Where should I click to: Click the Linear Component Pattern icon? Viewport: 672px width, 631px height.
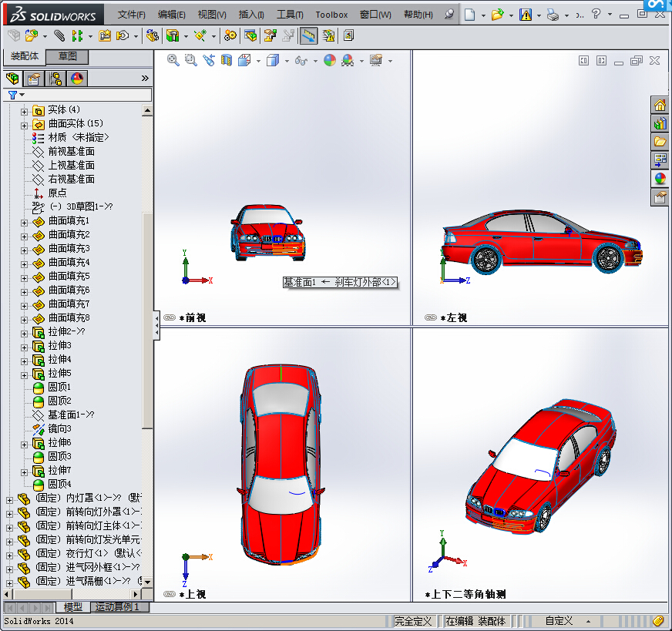tap(77, 35)
